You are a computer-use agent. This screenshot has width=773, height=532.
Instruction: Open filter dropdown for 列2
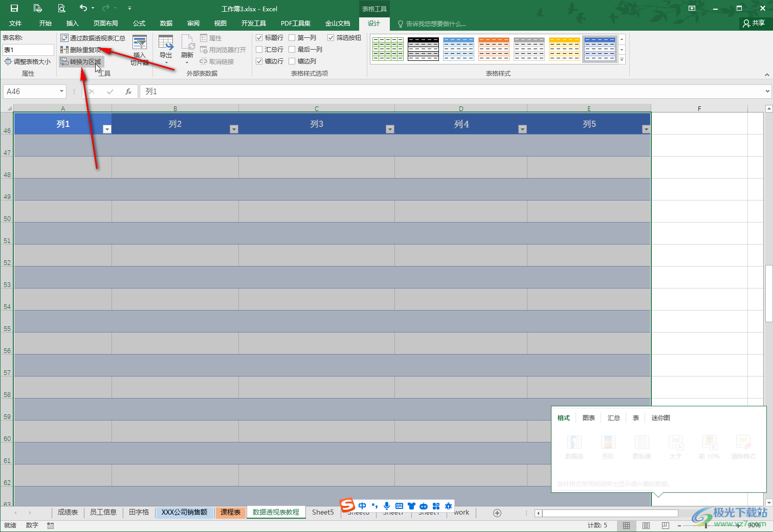234,129
